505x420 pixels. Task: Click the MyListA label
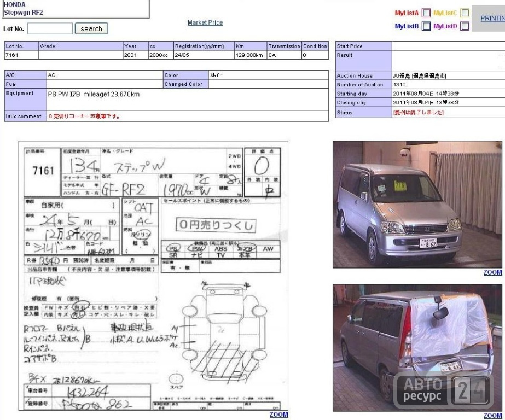pos(407,13)
